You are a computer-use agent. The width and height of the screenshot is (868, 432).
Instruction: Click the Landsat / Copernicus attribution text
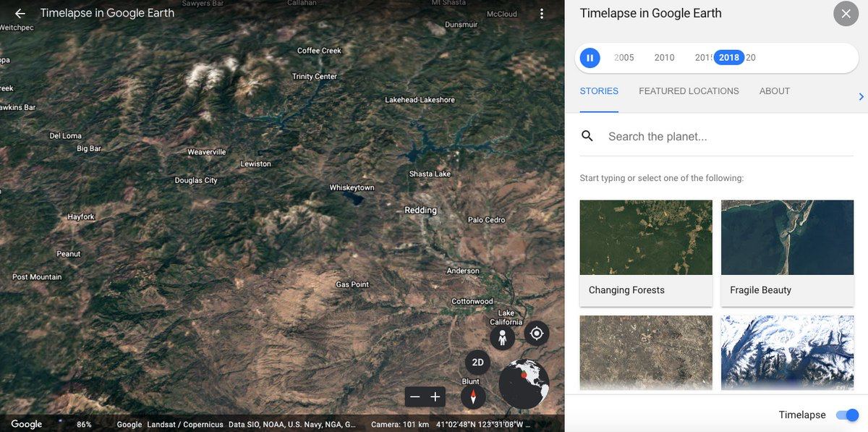pos(185,425)
